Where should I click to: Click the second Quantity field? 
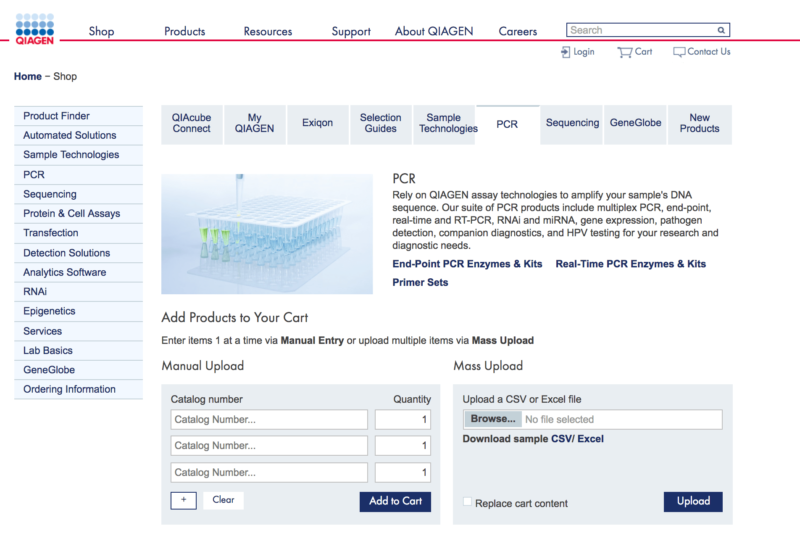(403, 446)
